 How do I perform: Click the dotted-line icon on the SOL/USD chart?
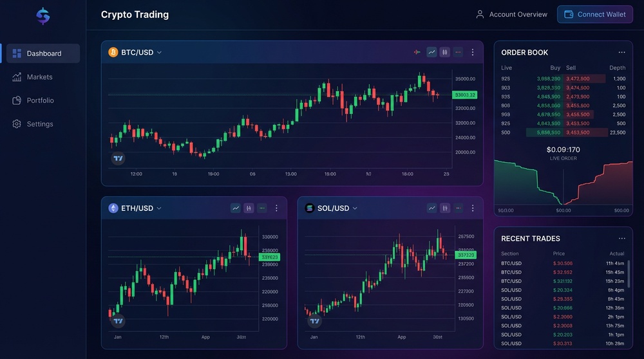pyautogui.click(x=459, y=208)
